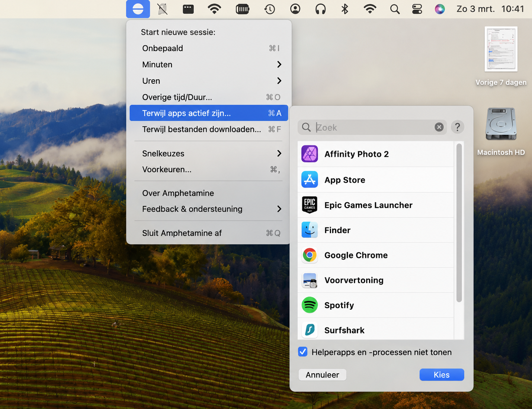The image size is (532, 409).
Task: Open the Bluetooth menu bar icon
Action: (345, 9)
